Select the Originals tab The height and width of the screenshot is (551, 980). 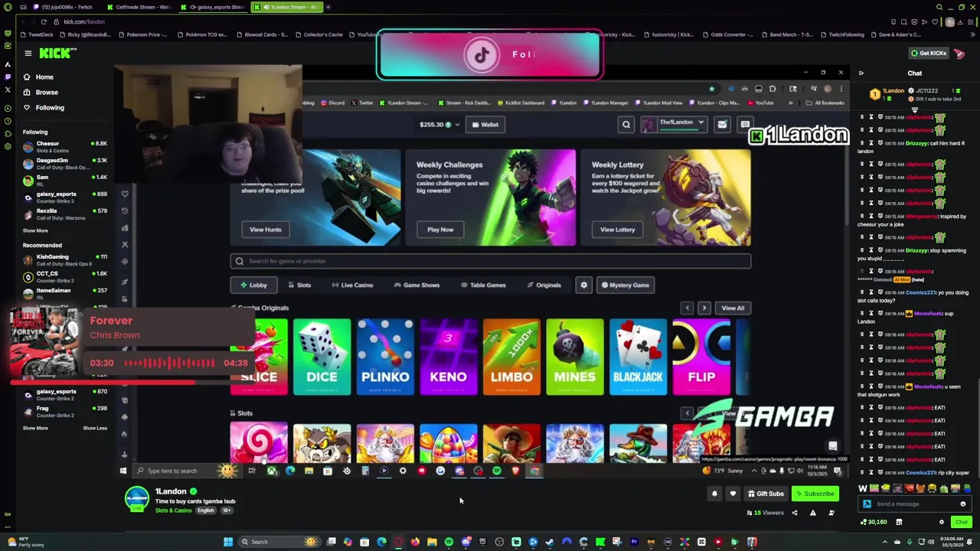click(x=544, y=285)
